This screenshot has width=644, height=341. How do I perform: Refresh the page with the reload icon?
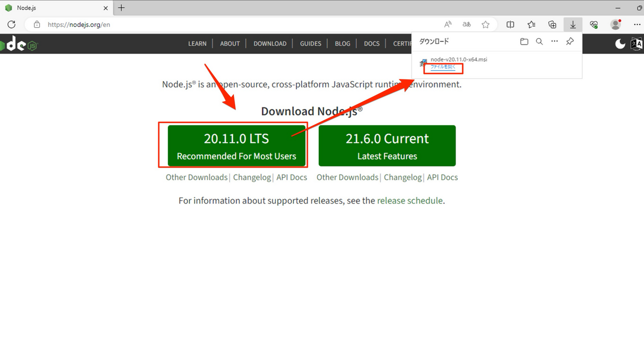11,24
